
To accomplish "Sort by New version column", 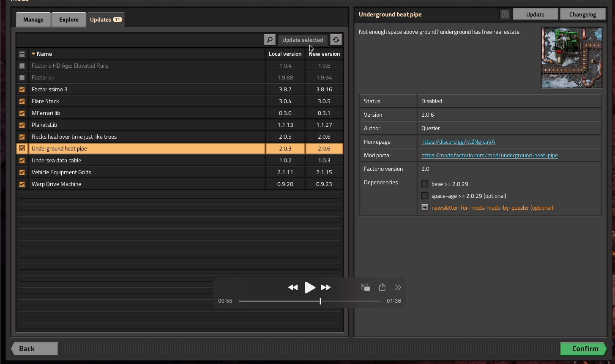I will (x=324, y=54).
